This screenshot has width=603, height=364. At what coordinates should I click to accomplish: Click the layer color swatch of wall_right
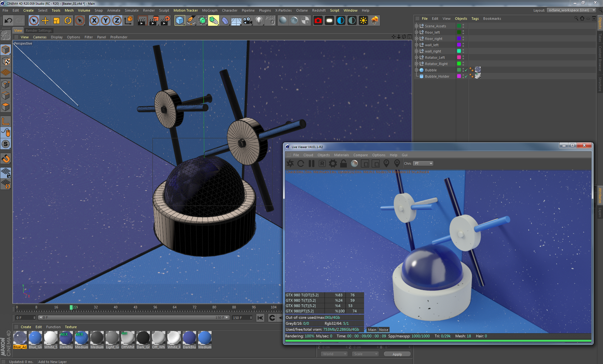pos(459,51)
